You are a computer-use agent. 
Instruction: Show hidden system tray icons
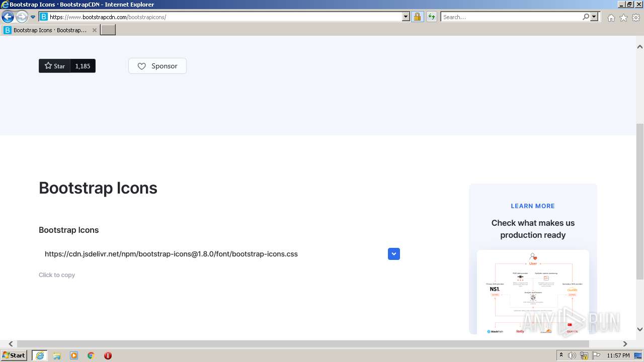point(561,355)
